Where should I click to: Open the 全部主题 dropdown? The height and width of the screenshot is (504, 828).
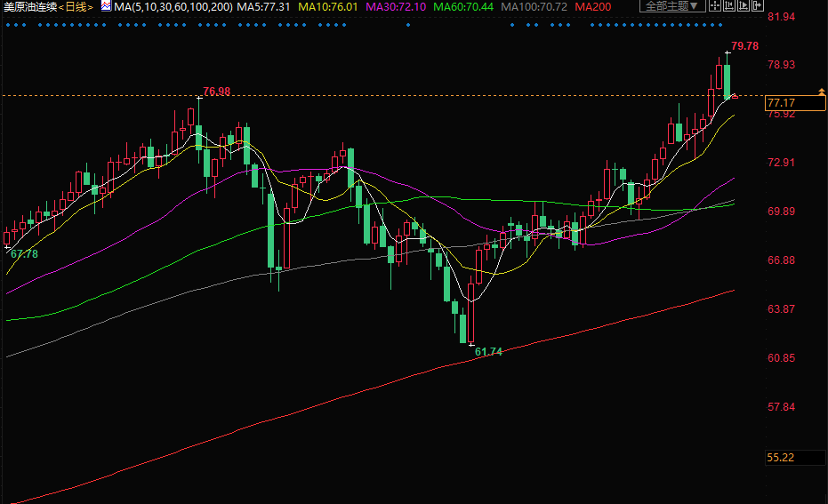pyautogui.click(x=671, y=6)
